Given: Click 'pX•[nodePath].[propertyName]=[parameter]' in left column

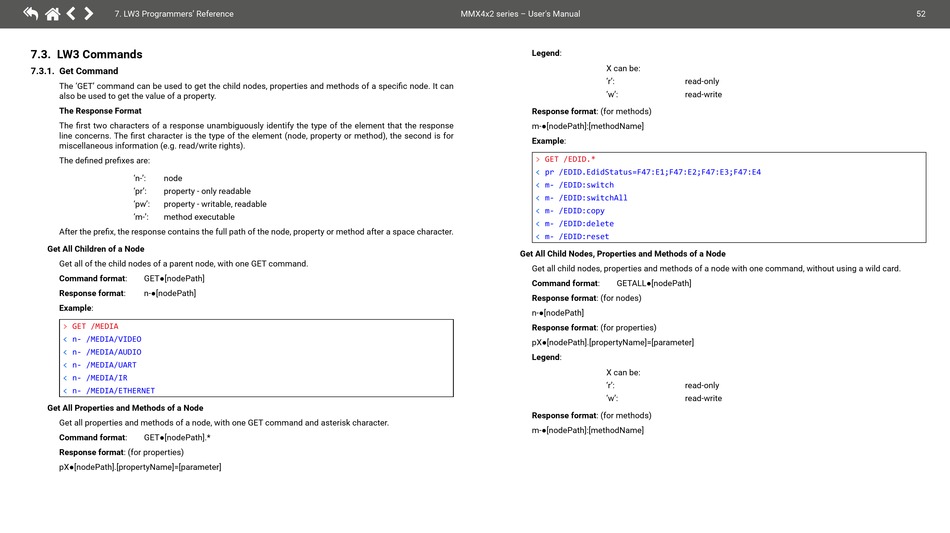Looking at the screenshot, I should pos(140,467).
